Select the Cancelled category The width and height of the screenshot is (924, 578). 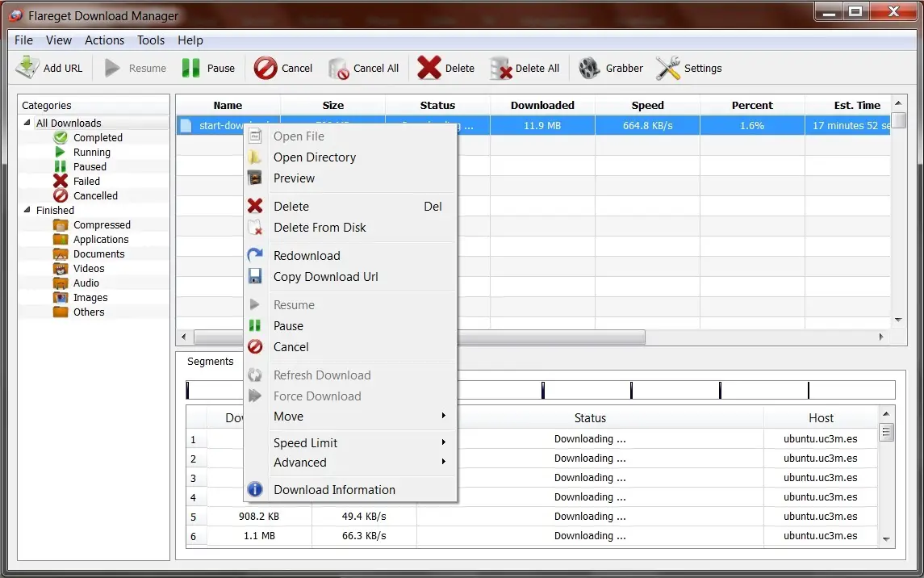95,195
